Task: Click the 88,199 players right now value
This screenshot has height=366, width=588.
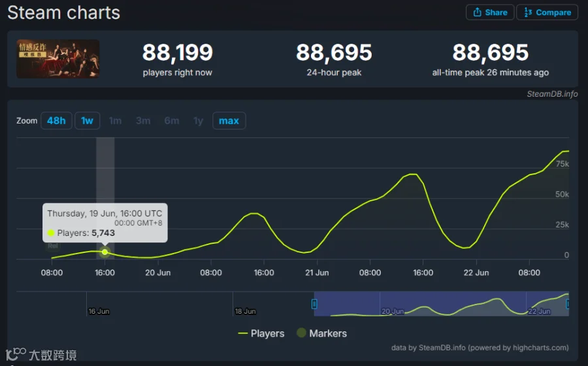Action: click(x=177, y=52)
